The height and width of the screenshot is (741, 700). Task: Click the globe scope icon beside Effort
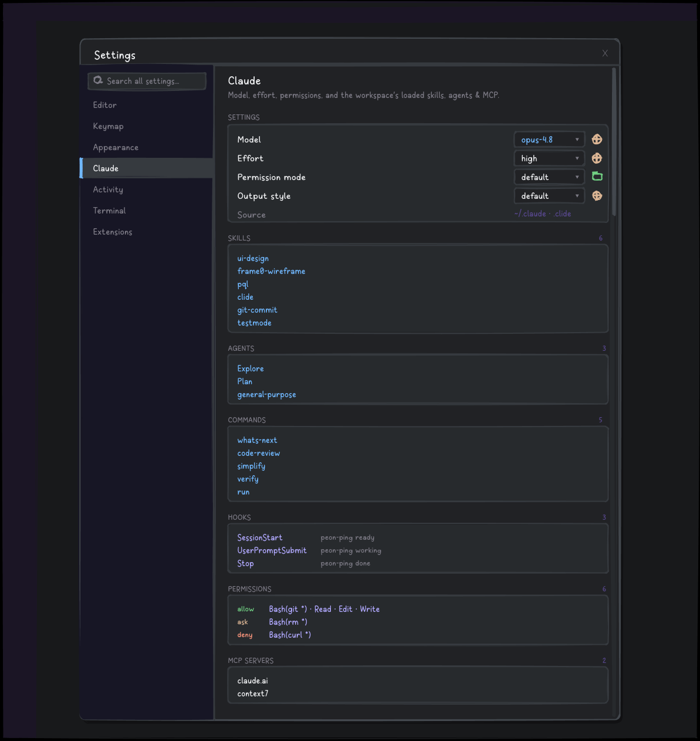[x=597, y=158]
